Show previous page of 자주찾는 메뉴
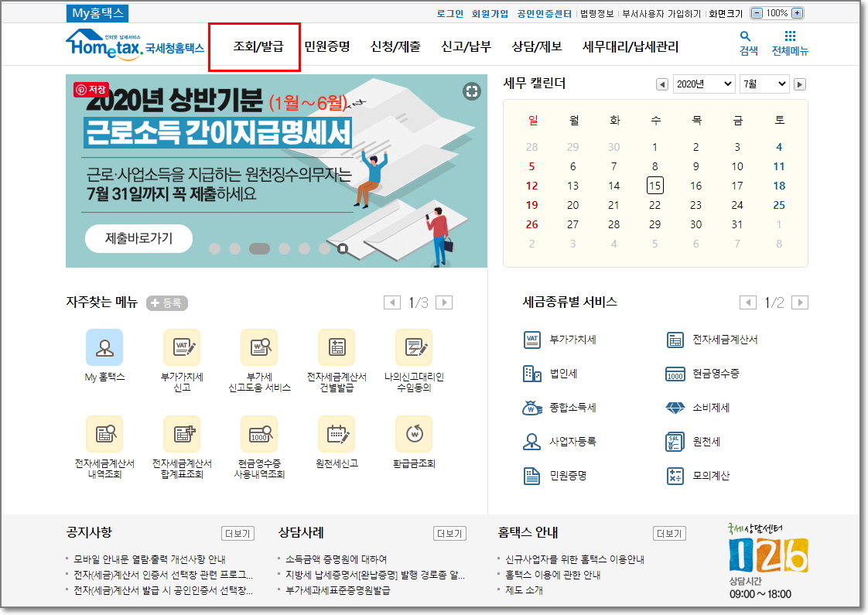The height and width of the screenshot is (615, 868). 392,302
